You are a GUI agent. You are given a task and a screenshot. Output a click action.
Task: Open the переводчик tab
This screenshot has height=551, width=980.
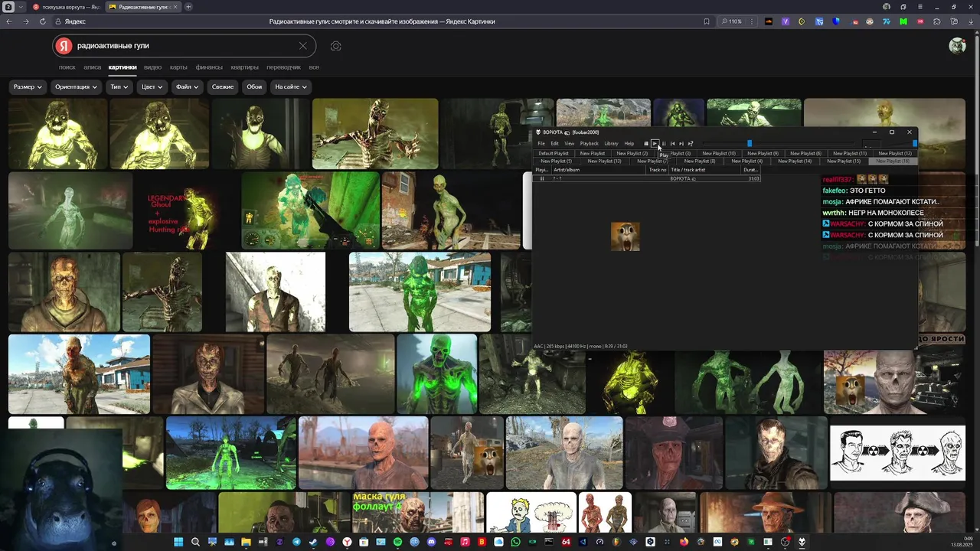[283, 67]
